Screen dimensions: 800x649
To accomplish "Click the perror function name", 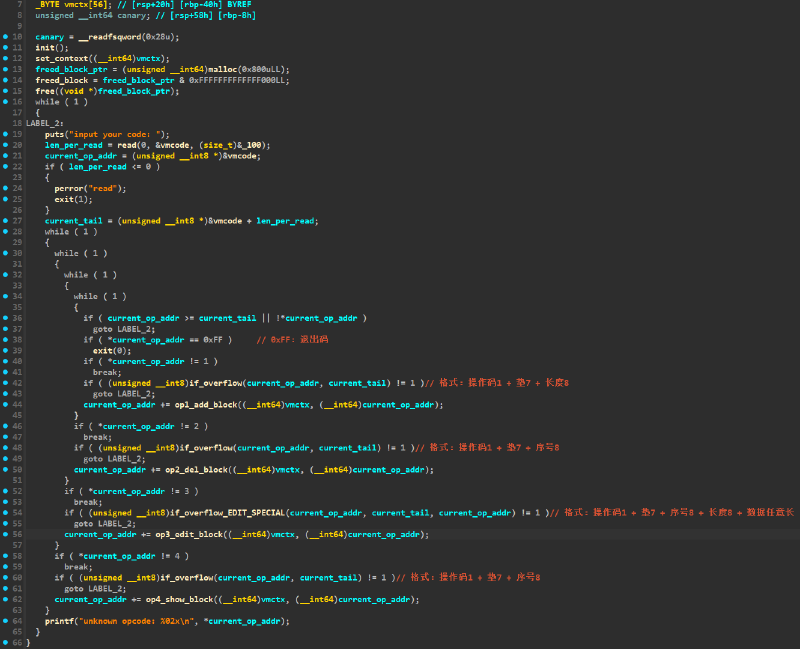I will point(69,188).
